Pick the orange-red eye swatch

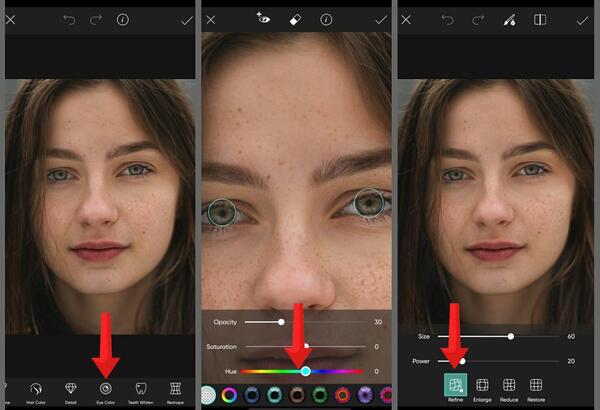tap(342, 395)
